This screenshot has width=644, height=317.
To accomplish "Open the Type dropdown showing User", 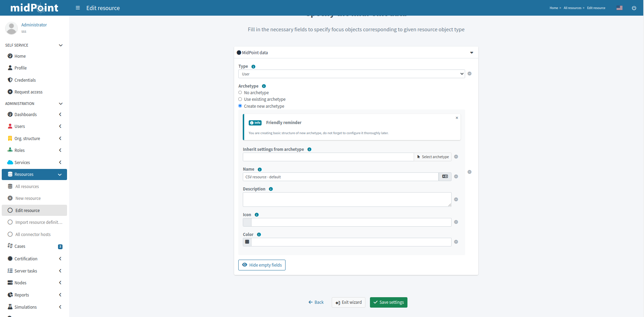I will point(351,74).
